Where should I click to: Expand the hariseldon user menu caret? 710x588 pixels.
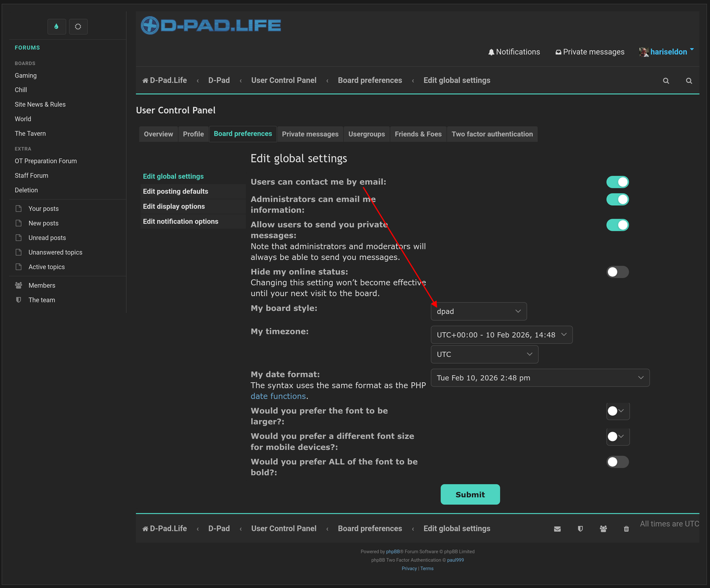[692, 50]
